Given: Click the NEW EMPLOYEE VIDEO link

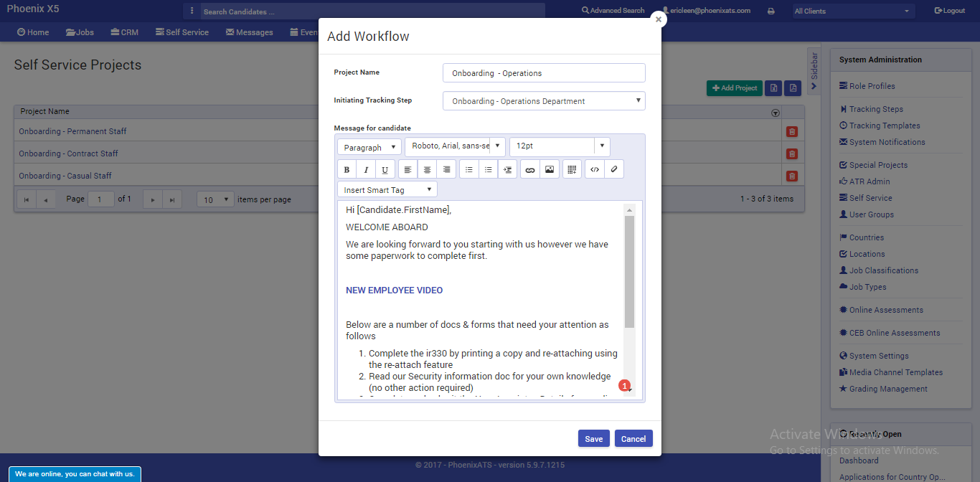Looking at the screenshot, I should click(x=395, y=290).
